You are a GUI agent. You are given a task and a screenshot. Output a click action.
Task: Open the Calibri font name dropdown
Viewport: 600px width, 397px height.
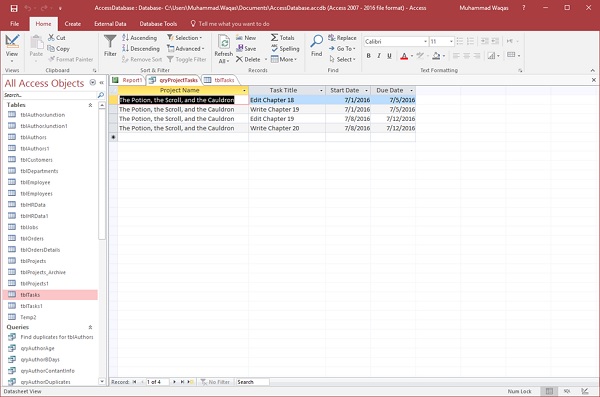click(425, 41)
